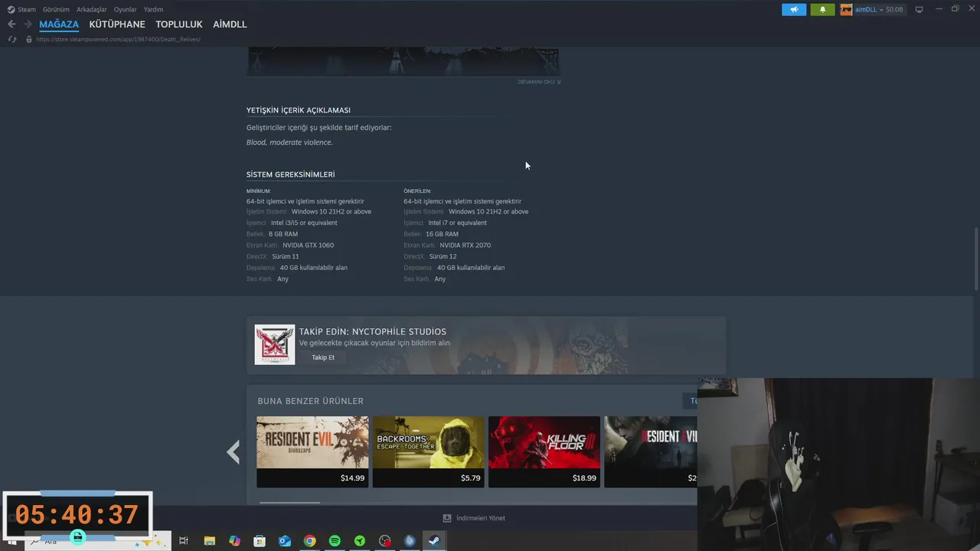Click the $5.79 price tag

point(471,478)
